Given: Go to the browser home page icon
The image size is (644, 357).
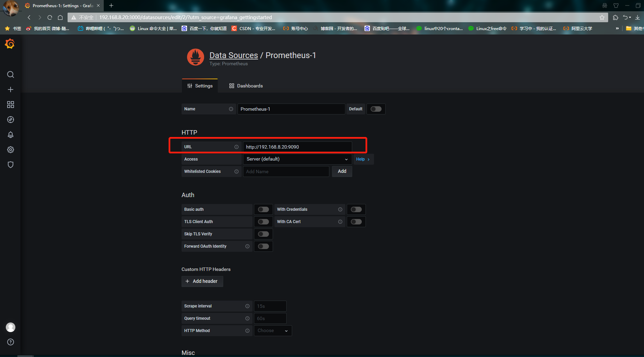Looking at the screenshot, I should click(x=60, y=17).
